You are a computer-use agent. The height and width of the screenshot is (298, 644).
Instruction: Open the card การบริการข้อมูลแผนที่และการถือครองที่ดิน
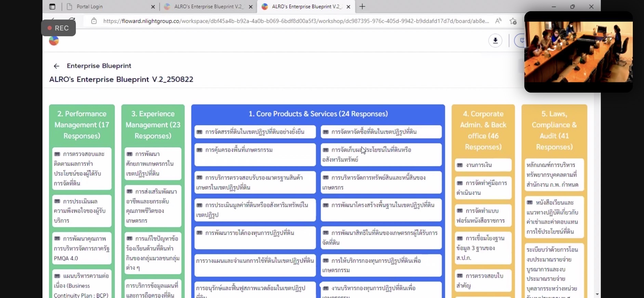coord(153,289)
